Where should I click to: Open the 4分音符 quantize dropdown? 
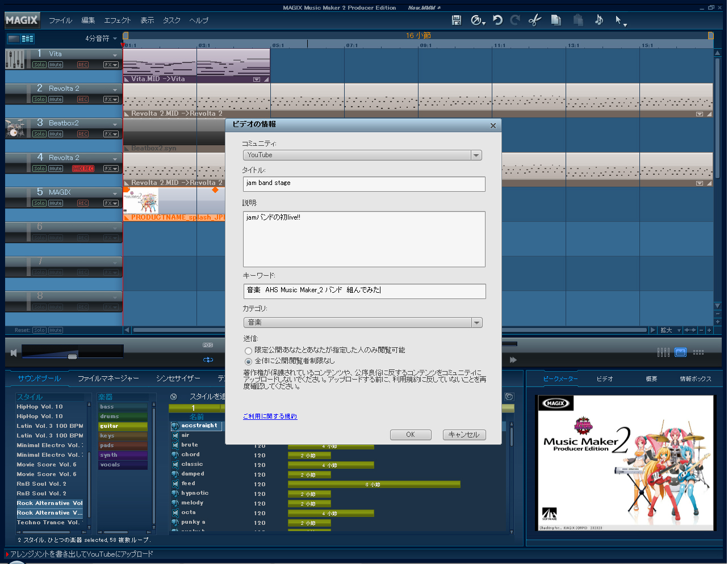coord(101,39)
